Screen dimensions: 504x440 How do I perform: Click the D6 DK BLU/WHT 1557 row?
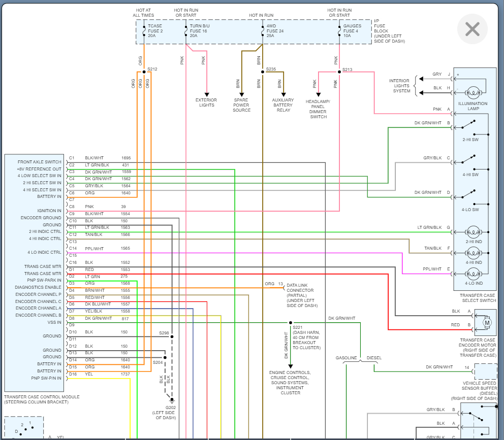100,304
